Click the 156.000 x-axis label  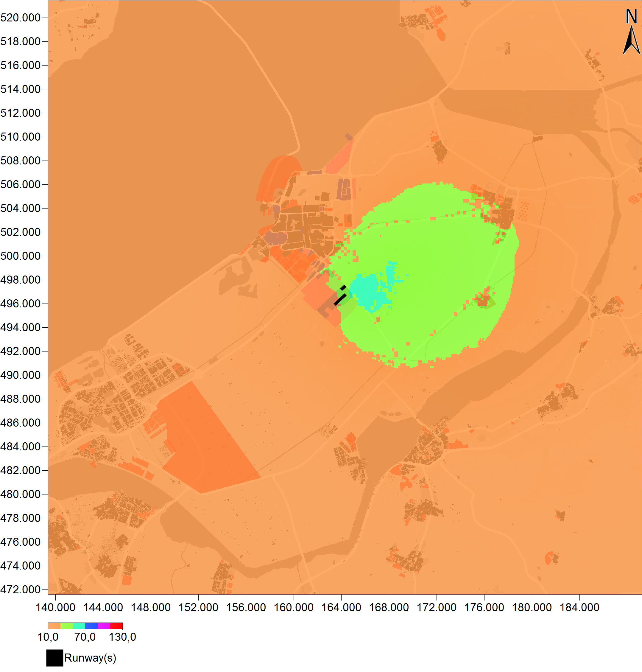pos(246,608)
